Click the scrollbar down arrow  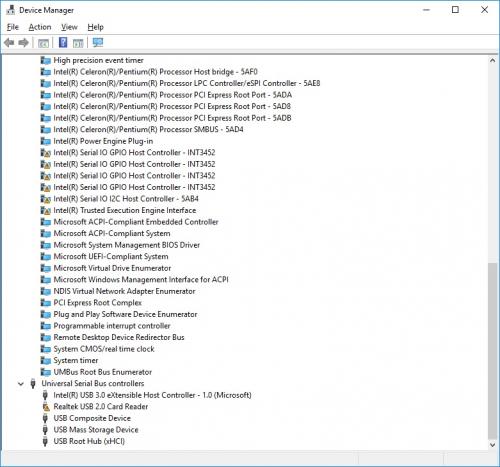tap(492, 444)
